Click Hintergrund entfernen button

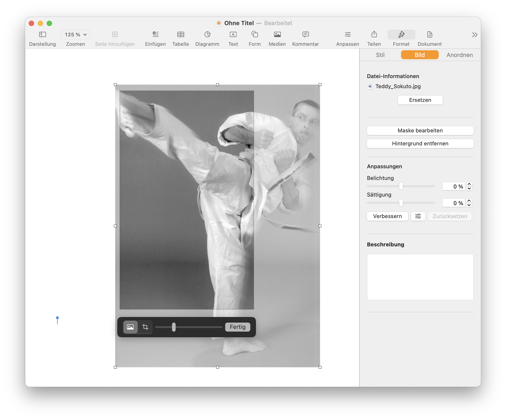(x=420, y=144)
